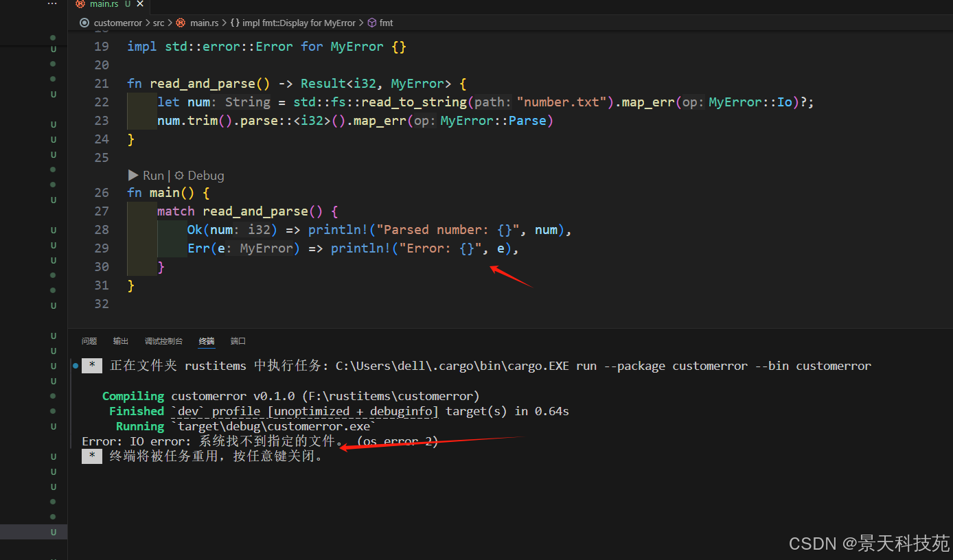Viewport: 953px width, 560px height.
Task: Click Result<i32, MyError> return type
Action: point(376,84)
